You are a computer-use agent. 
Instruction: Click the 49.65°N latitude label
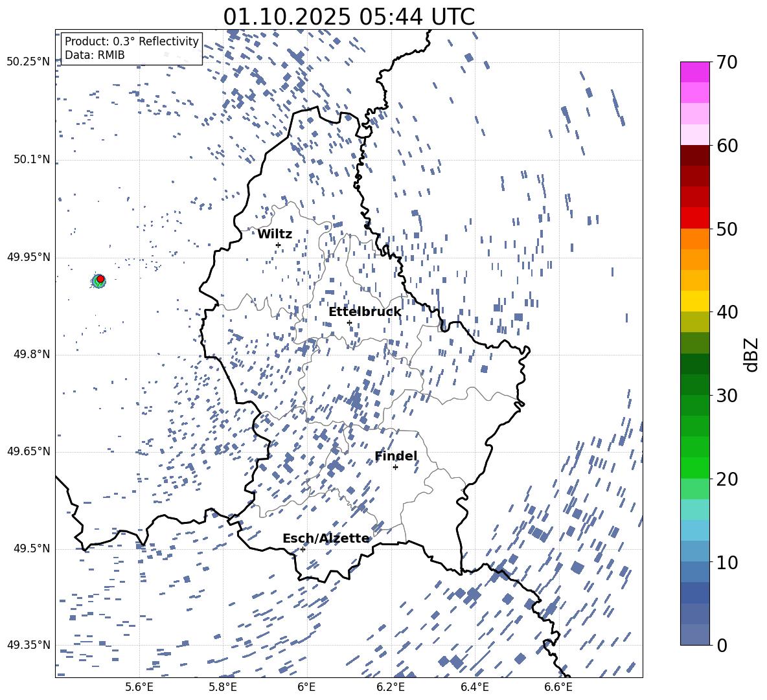click(29, 451)
